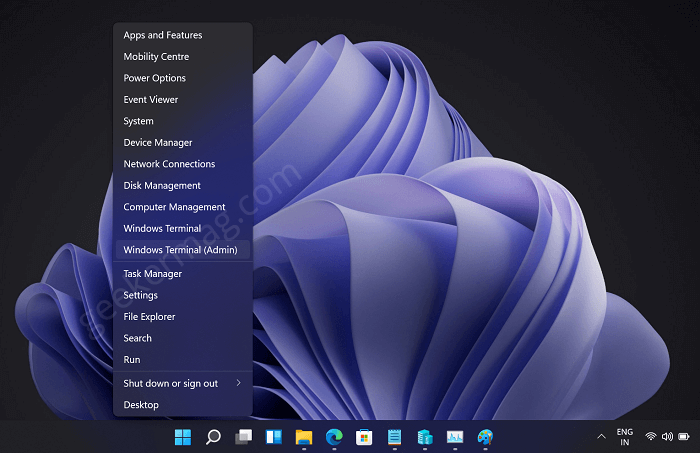This screenshot has width=700, height=453.
Task: Choose File Explorer in the context menu
Action: pos(183,316)
